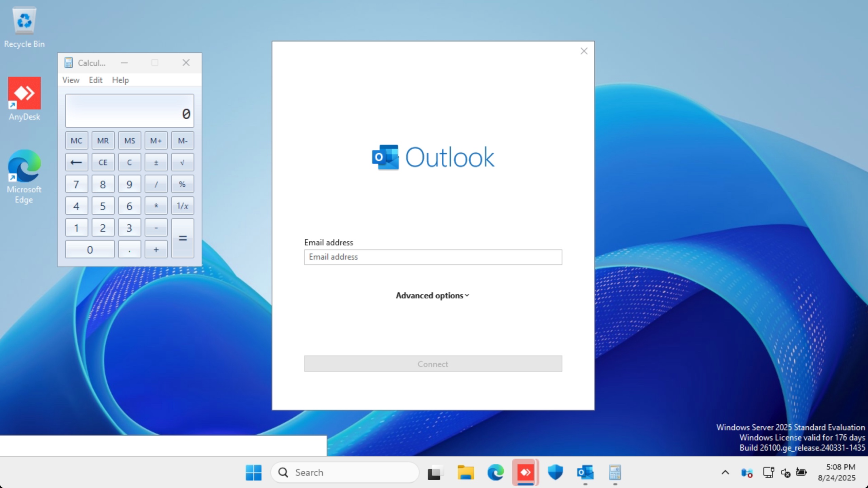868x488 pixels.
Task: Click digit 3 in Calculator
Action: pos(129,227)
